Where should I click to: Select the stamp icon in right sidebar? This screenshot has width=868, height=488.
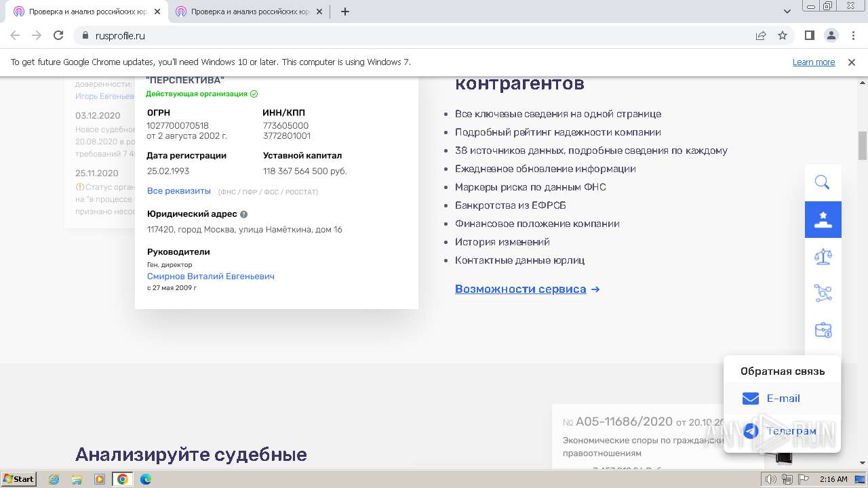pyautogui.click(x=823, y=220)
